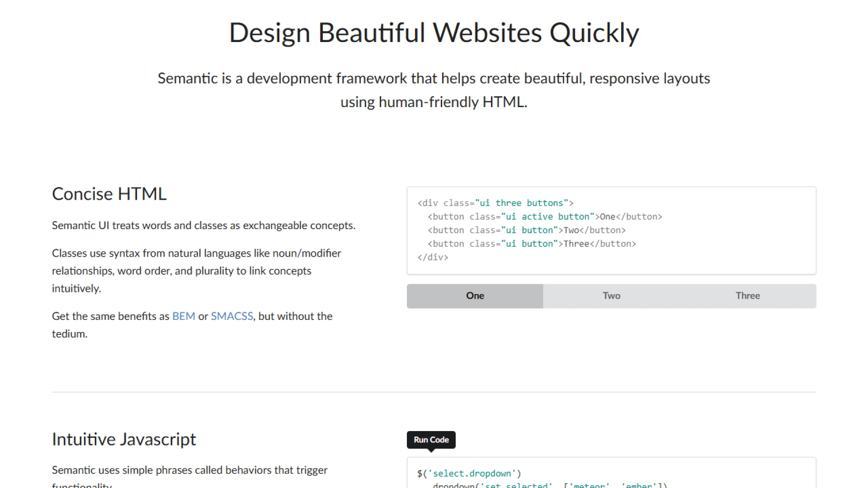Viewport: 868px width, 488px height.
Task: Click the Two button code line
Action: click(527, 230)
